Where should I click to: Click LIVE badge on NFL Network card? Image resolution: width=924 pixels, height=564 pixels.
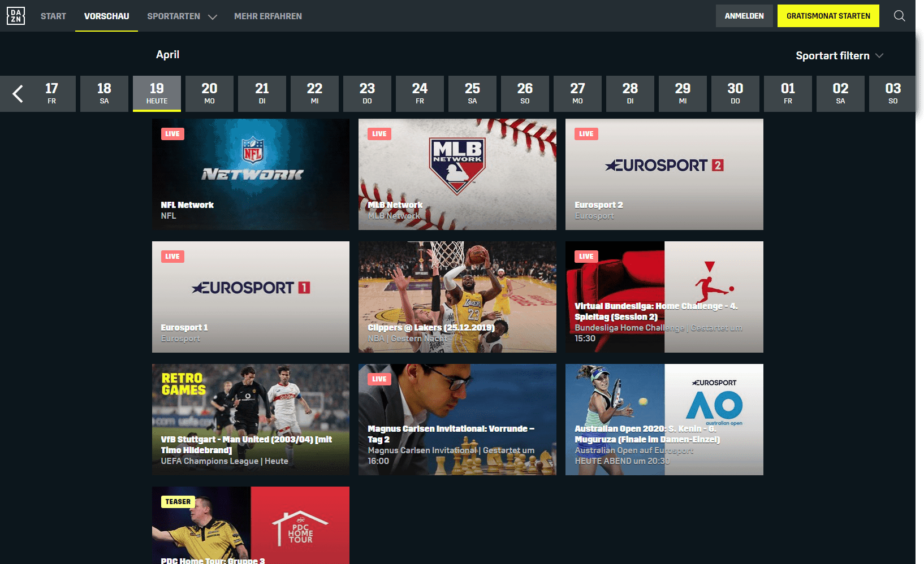coord(172,134)
